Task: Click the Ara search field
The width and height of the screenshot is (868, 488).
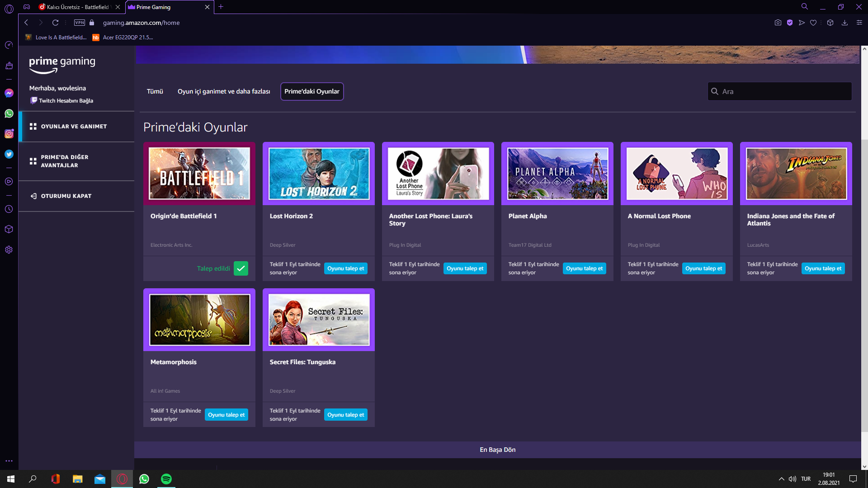Action: 779,91
